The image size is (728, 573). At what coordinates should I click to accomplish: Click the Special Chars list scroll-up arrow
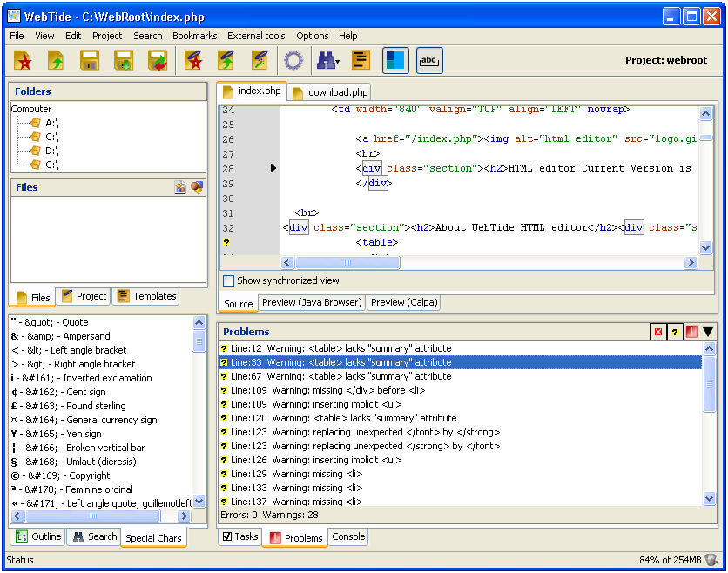click(199, 322)
